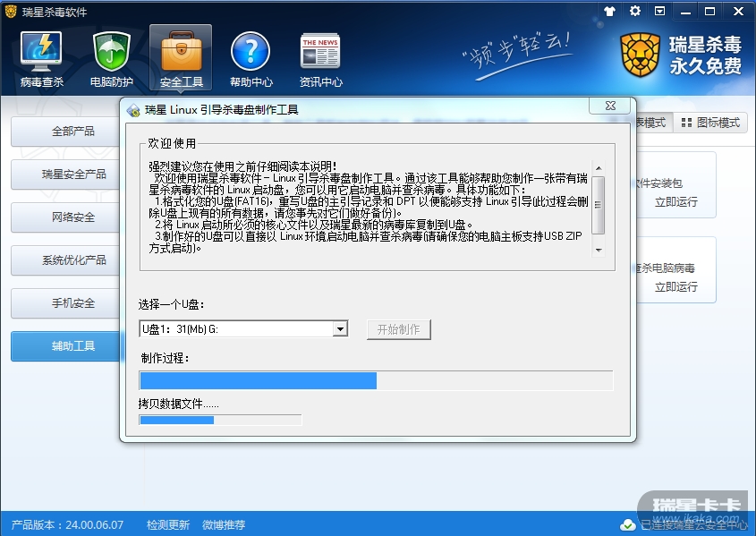This screenshot has width=756, height=536.
Task: Click the cloud connection status icon
Action: [627, 525]
